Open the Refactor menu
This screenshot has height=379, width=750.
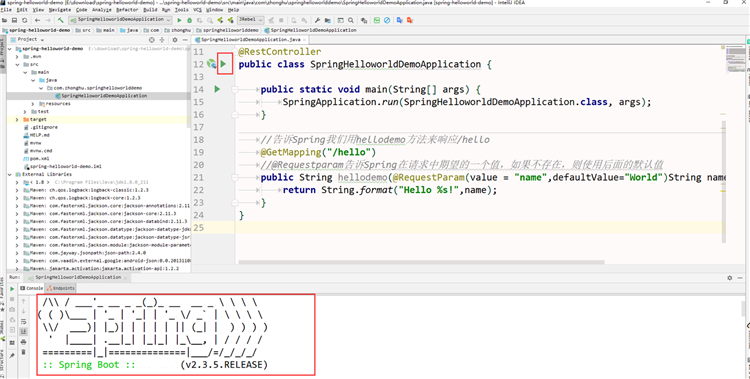[127, 10]
